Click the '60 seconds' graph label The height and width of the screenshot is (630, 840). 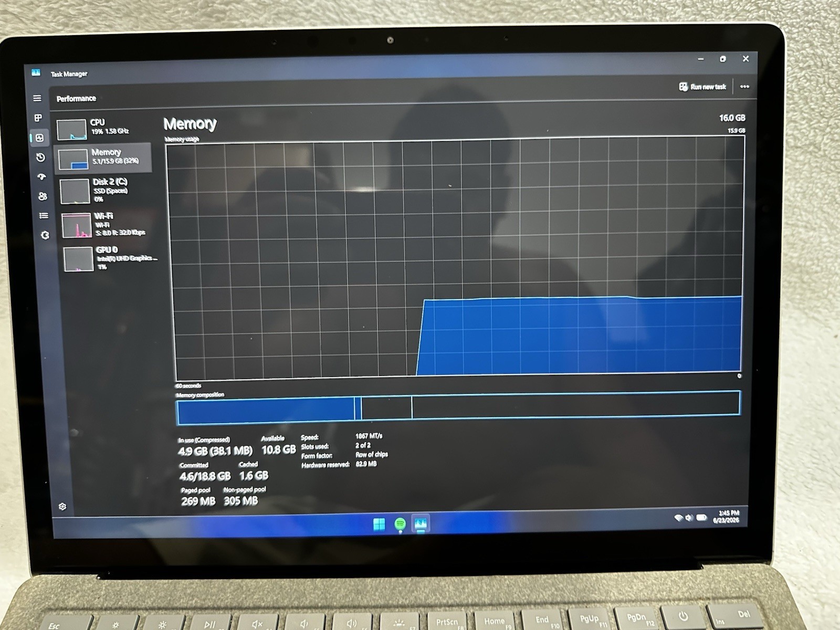(x=188, y=386)
